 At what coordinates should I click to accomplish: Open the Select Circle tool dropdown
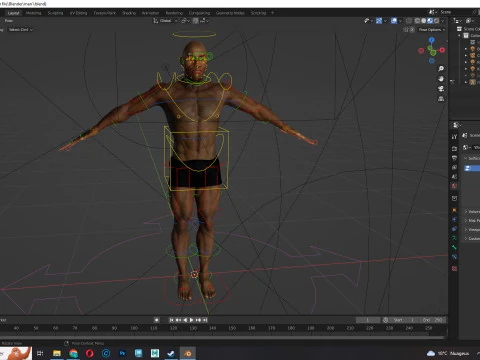[21, 30]
